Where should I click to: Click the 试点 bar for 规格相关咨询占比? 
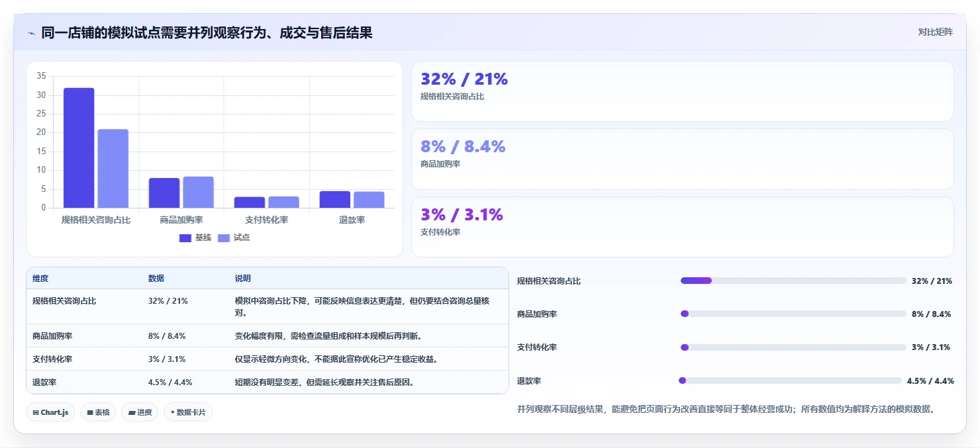[x=113, y=168]
